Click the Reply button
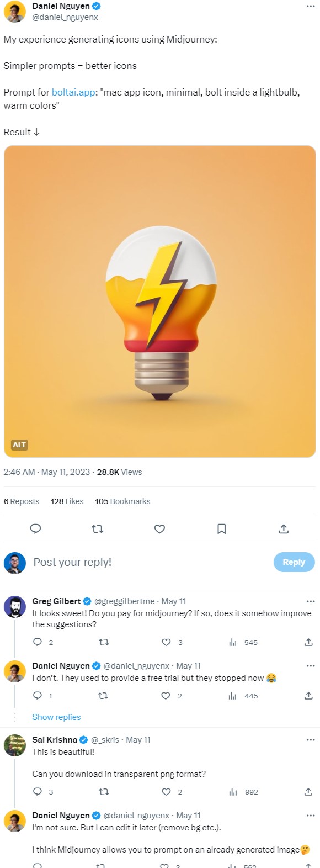The image size is (320, 868). pyautogui.click(x=294, y=562)
